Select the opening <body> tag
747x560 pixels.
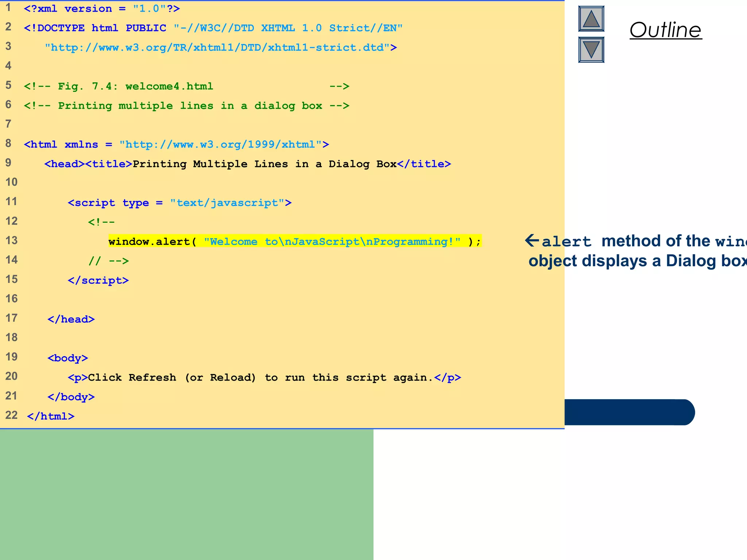click(68, 358)
